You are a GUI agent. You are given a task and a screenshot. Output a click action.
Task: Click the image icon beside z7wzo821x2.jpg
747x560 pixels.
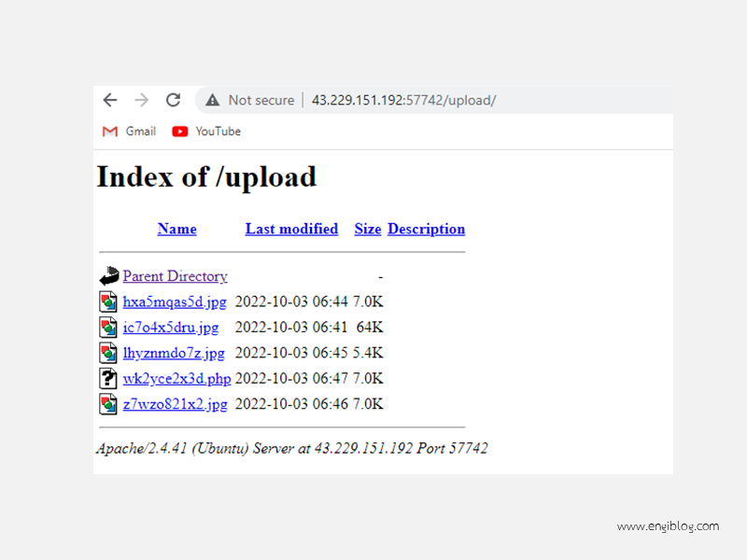point(108,404)
